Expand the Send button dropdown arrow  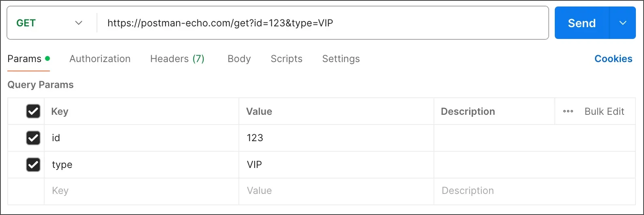[623, 23]
